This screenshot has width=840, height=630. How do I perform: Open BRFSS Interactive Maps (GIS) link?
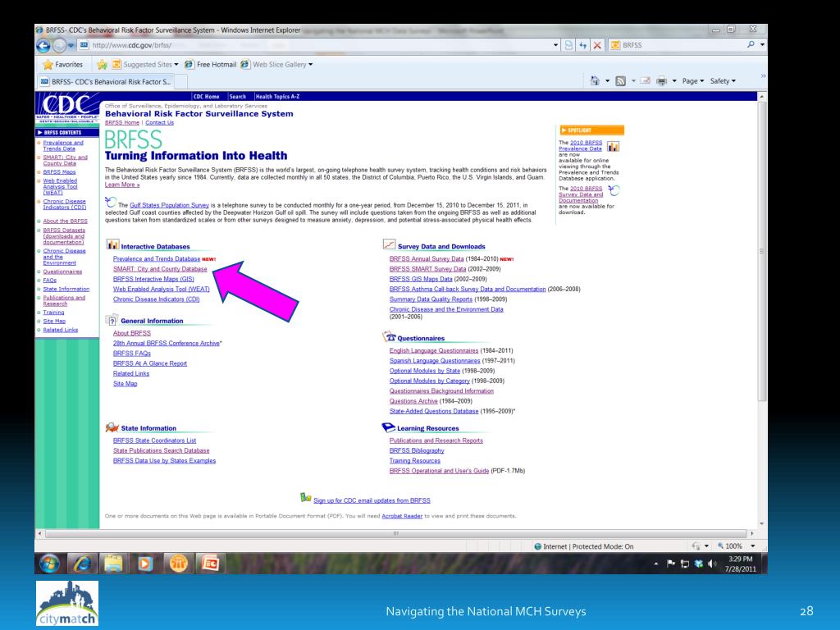pyautogui.click(x=153, y=279)
